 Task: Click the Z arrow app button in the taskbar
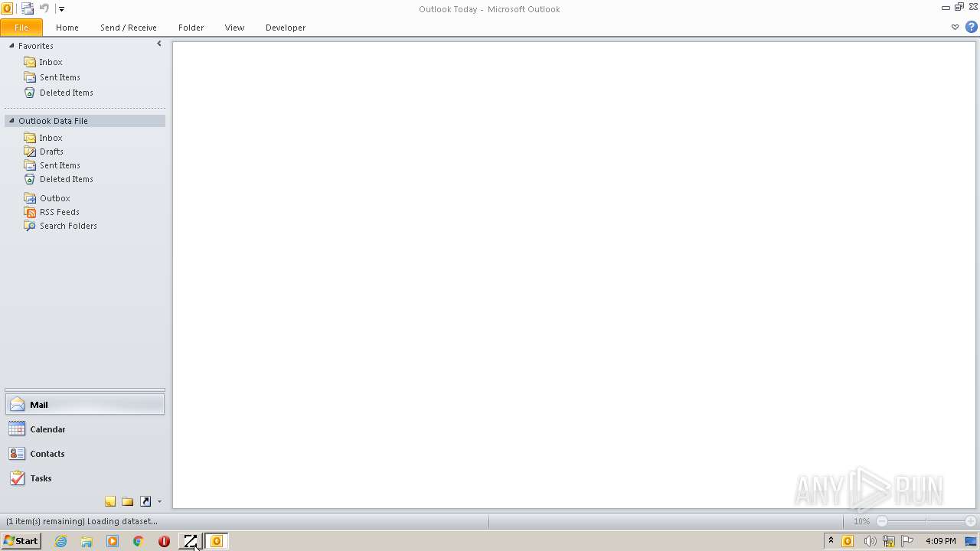[x=190, y=541]
